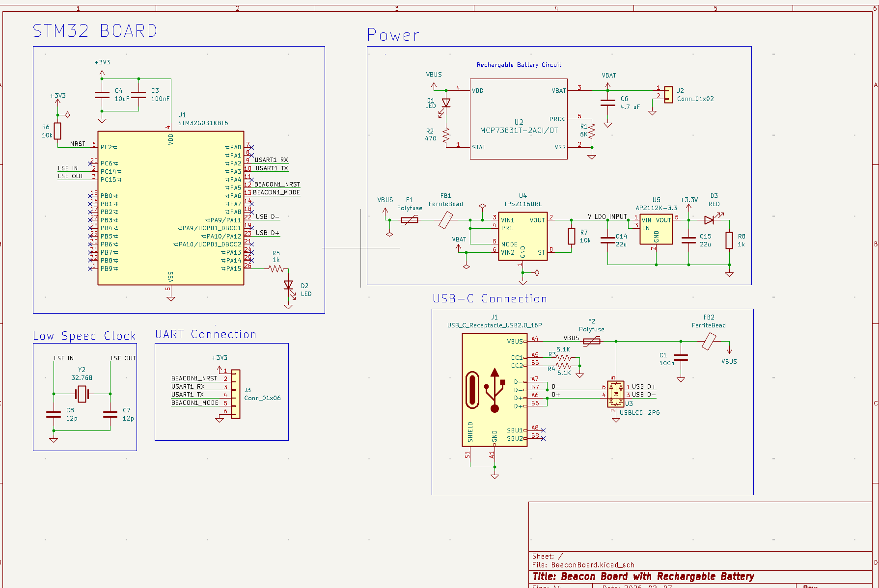Viewport: 879px width, 588px height.
Task: Select the STM32 BOARD section title text
Action: coord(95,30)
